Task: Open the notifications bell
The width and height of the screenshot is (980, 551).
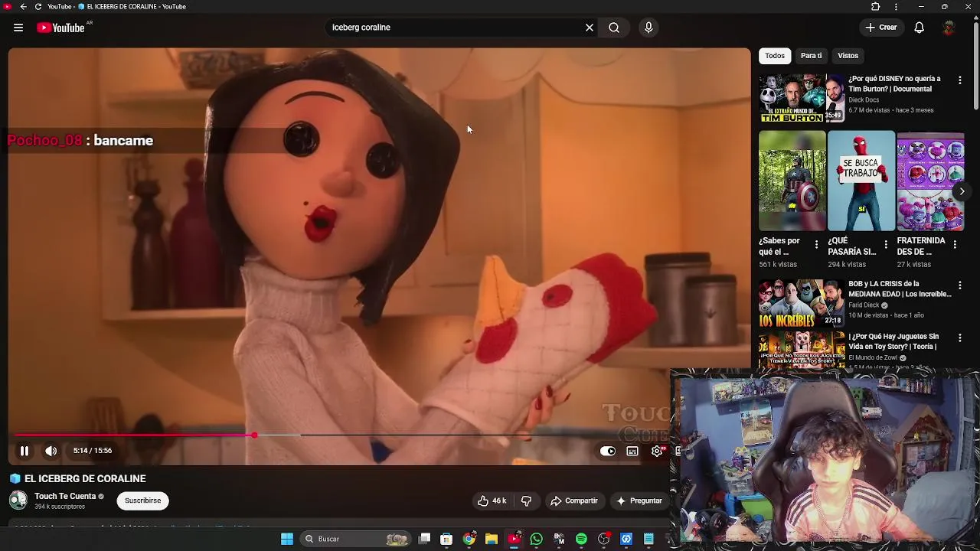Action: [x=920, y=28]
